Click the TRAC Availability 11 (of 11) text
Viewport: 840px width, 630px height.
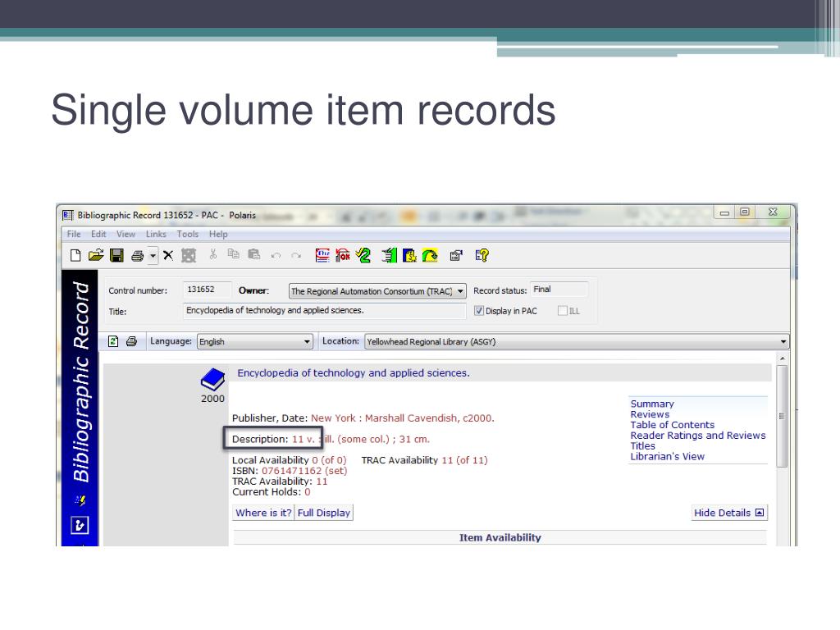coord(424,460)
